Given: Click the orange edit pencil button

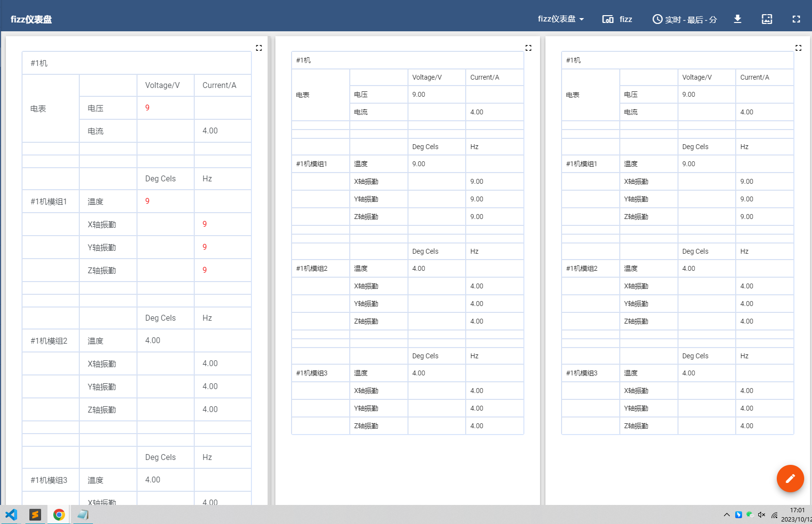Looking at the screenshot, I should pyautogui.click(x=790, y=479).
